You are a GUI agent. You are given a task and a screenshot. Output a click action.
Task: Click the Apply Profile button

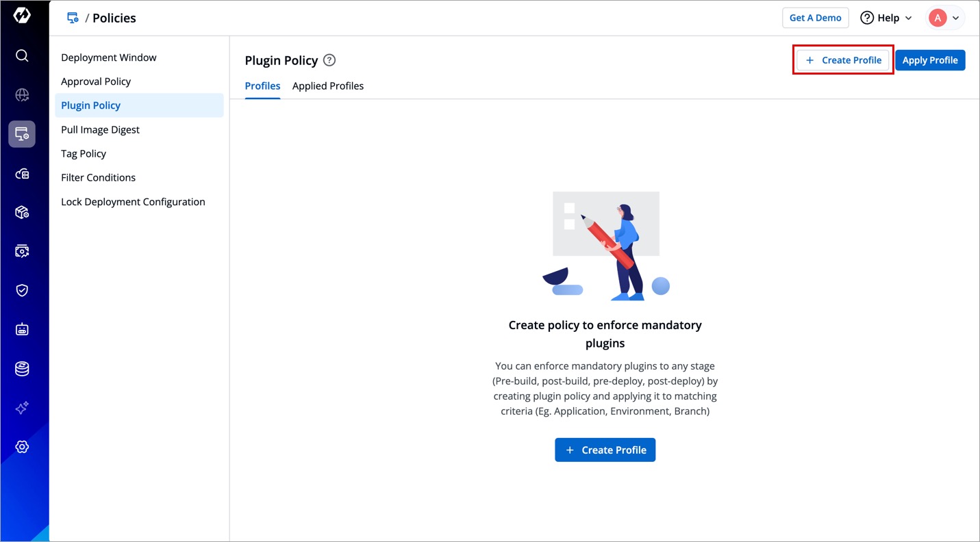pyautogui.click(x=929, y=60)
